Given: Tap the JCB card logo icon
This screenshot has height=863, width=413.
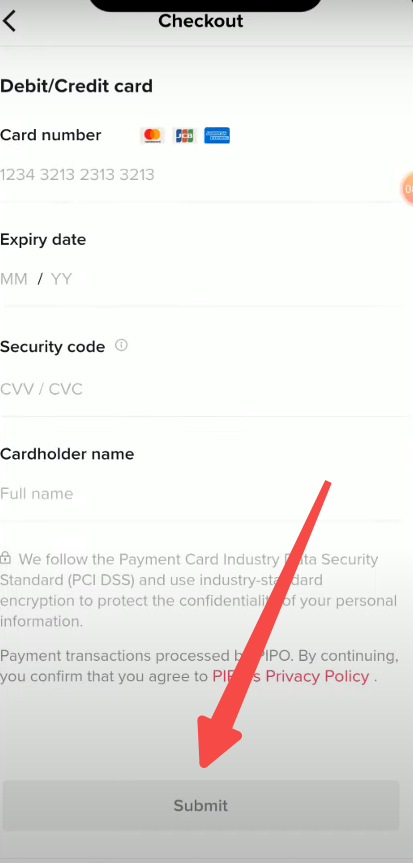Looking at the screenshot, I should [184, 135].
